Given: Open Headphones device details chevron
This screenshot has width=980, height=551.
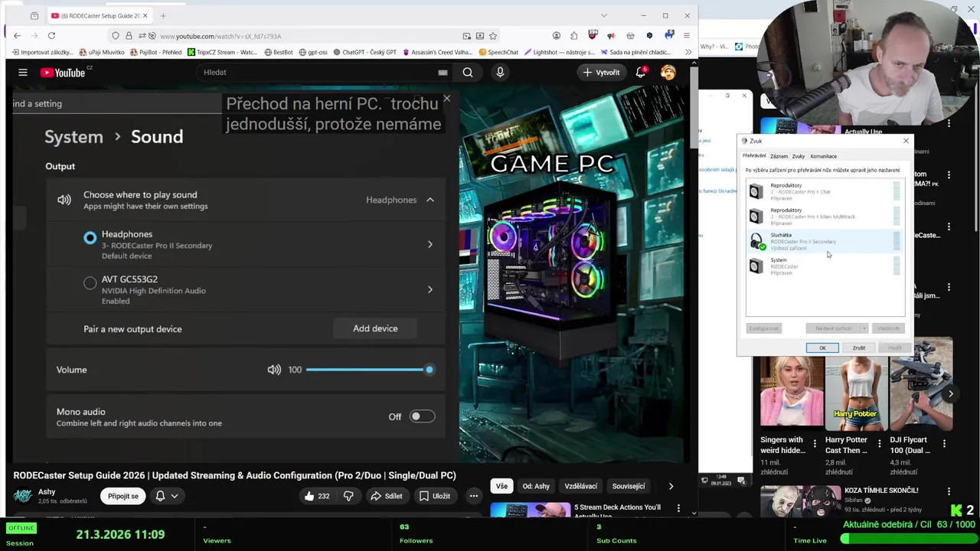Looking at the screenshot, I should coord(430,245).
